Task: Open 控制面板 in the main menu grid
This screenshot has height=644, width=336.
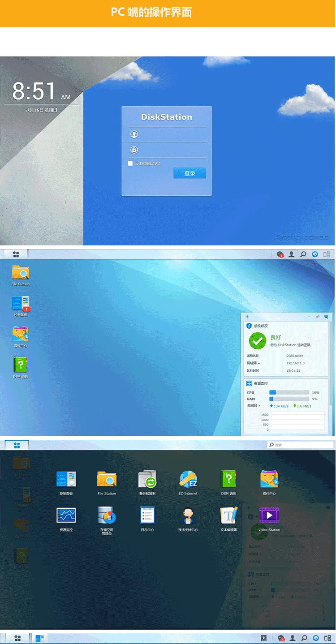Action: 66,483
